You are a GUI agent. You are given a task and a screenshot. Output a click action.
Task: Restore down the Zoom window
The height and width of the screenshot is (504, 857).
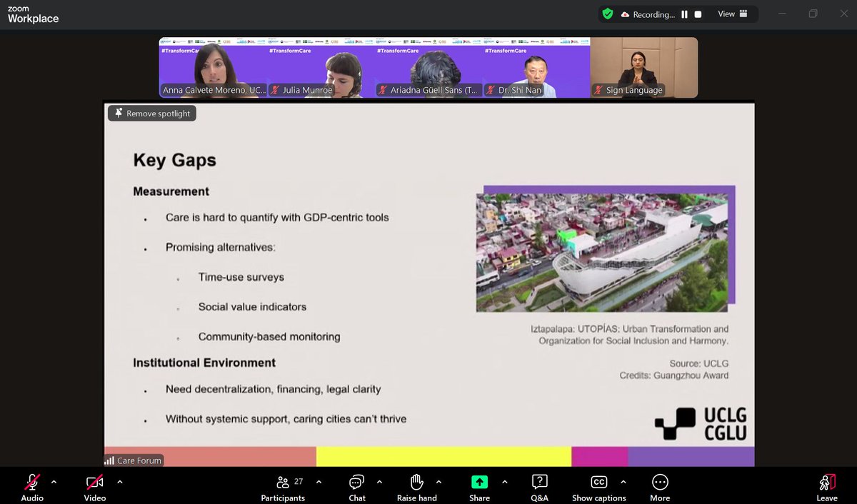click(813, 14)
